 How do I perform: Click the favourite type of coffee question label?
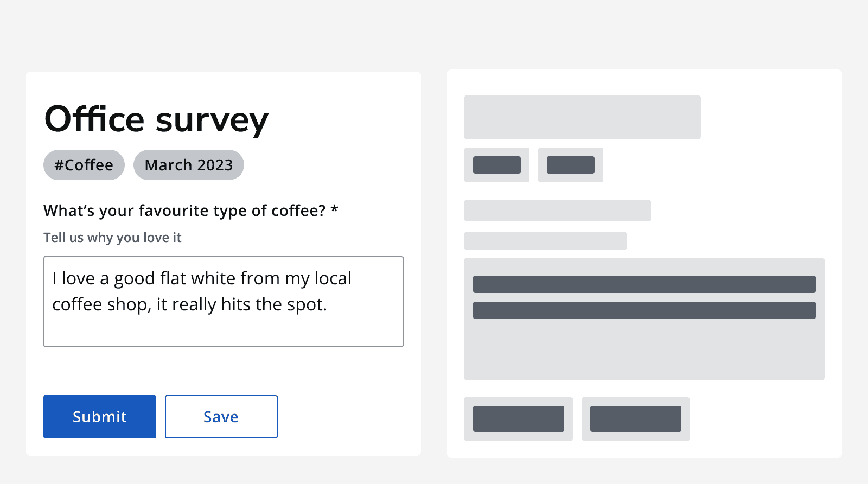pyautogui.click(x=184, y=211)
